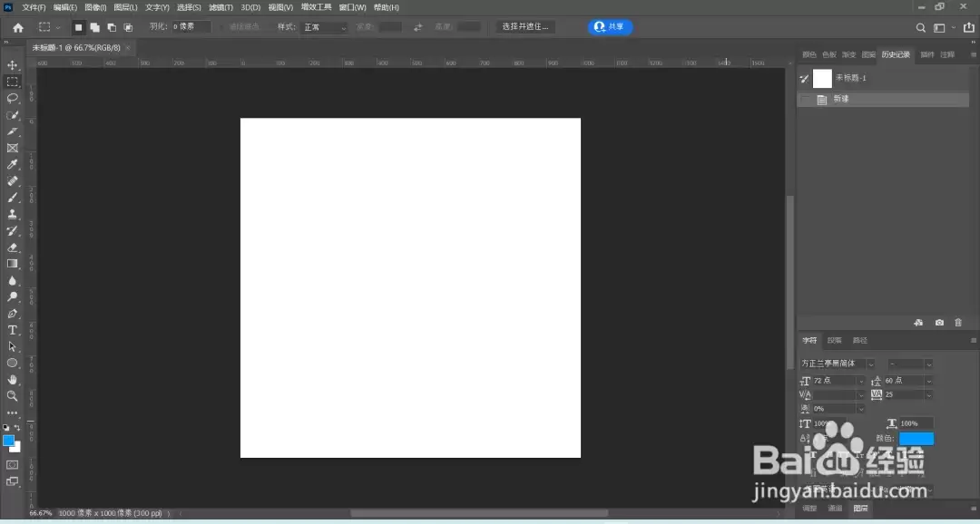Select the Eyedropper tool
Viewport: 980px width, 524px height.
12,164
